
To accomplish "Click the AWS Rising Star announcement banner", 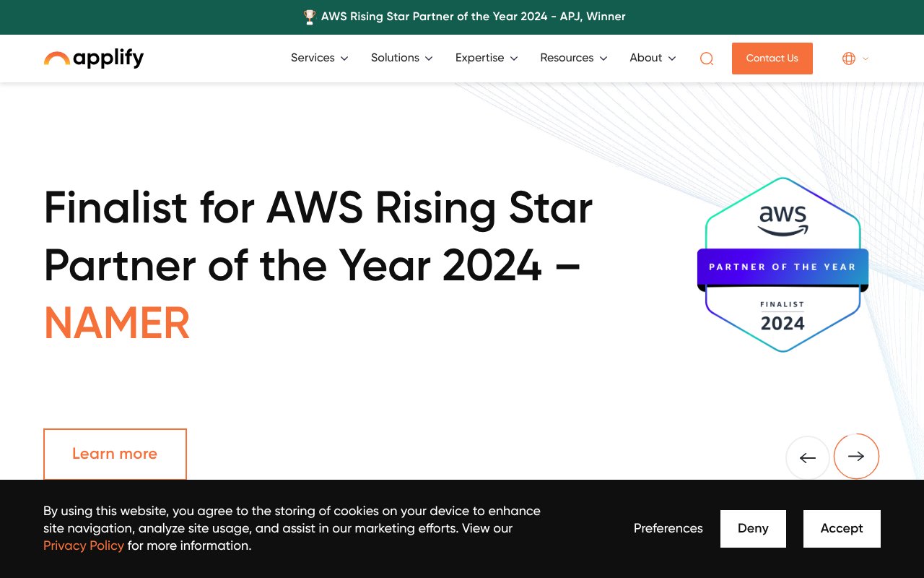I will tap(473, 17).
